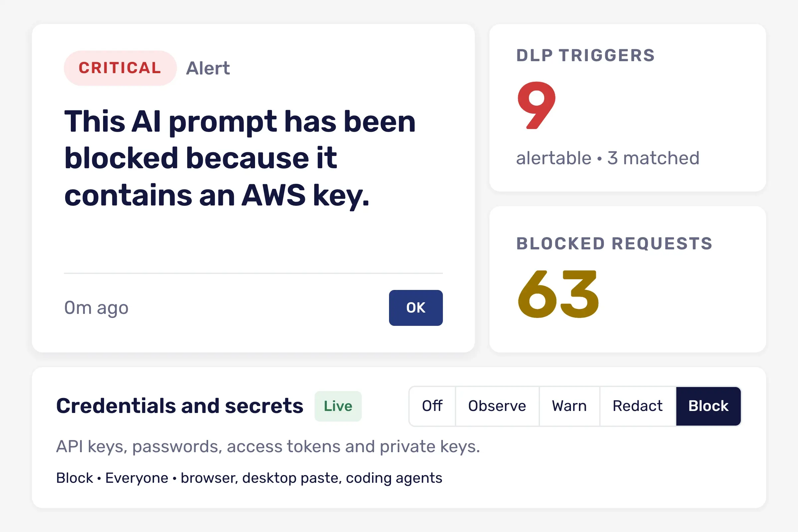Screen dimensions: 798x532
Task: Open the DLP Triggers card
Action: (x=627, y=107)
